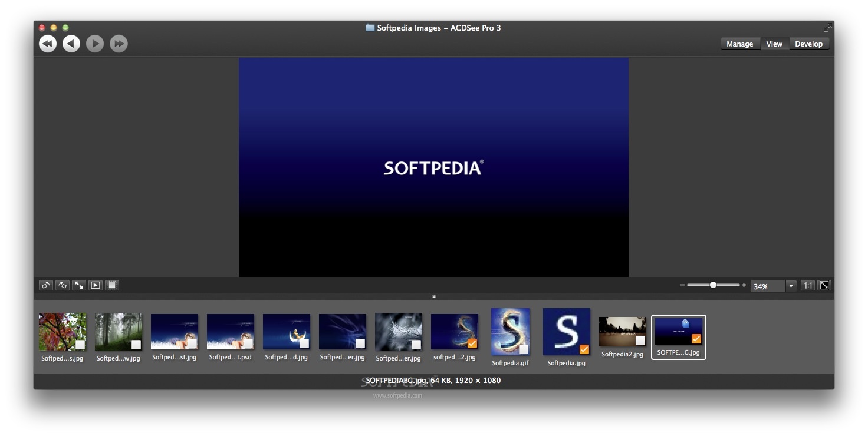This screenshot has height=436, width=868.
Task: Open the Develop mode tab
Action: point(808,44)
